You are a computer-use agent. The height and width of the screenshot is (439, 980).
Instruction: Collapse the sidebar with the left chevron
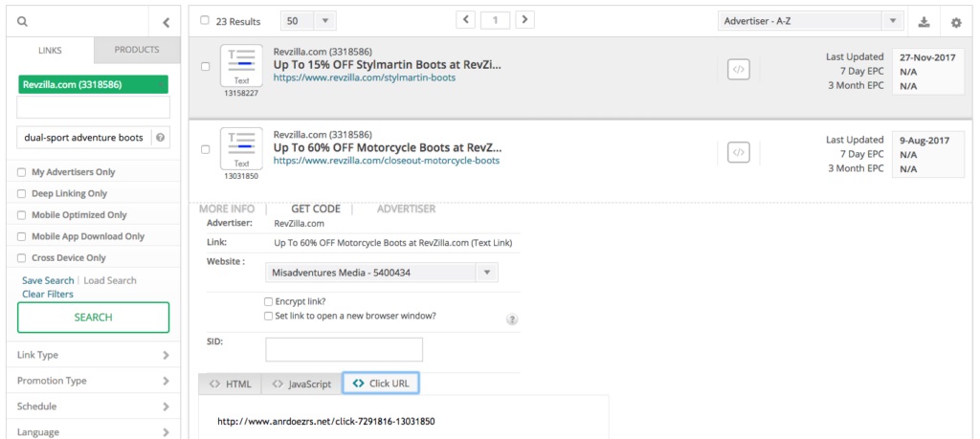point(166,21)
